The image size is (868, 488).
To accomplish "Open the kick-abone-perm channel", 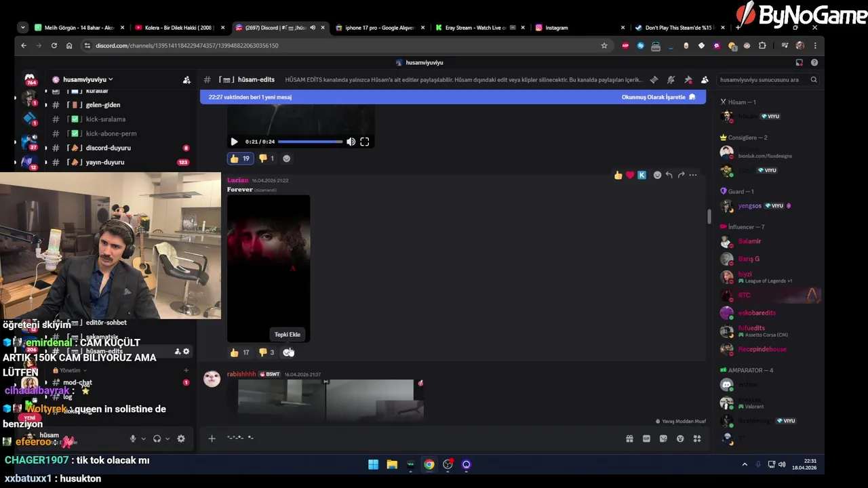I will point(111,134).
